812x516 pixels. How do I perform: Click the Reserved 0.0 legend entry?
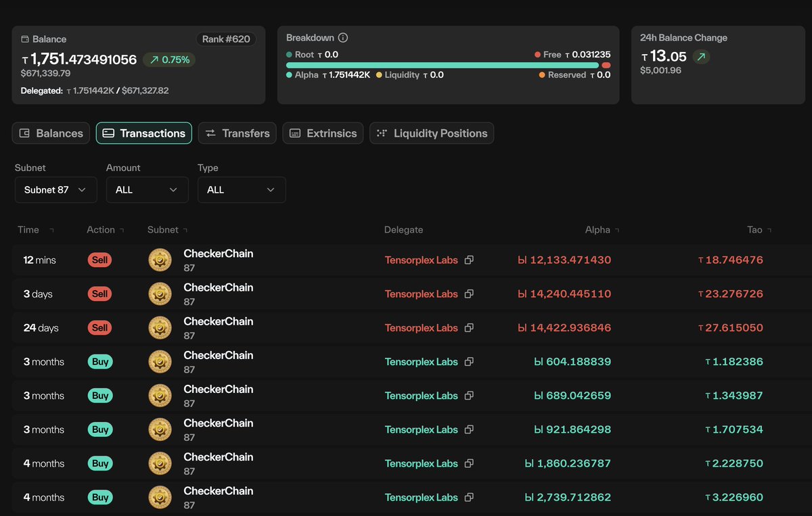pos(574,75)
